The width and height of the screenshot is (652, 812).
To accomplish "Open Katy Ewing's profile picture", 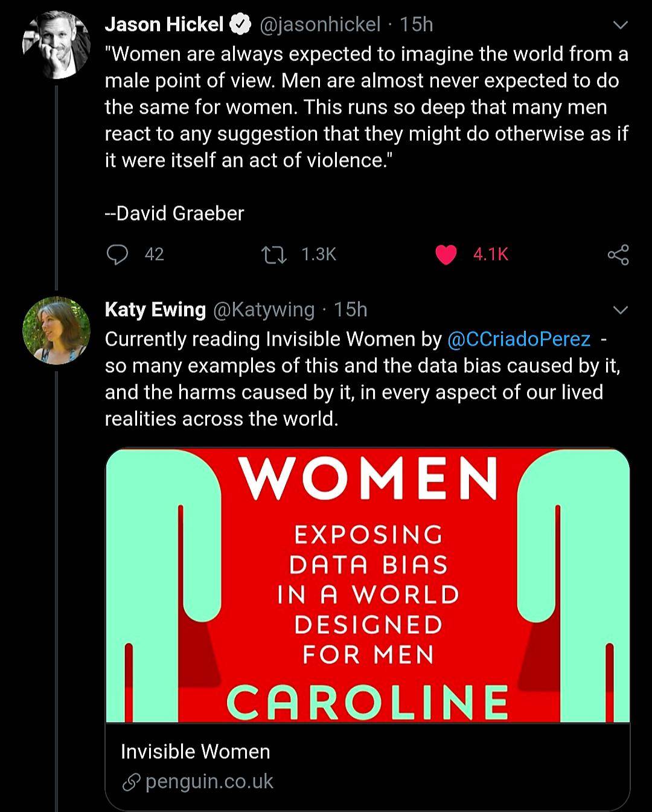I will tap(56, 330).
